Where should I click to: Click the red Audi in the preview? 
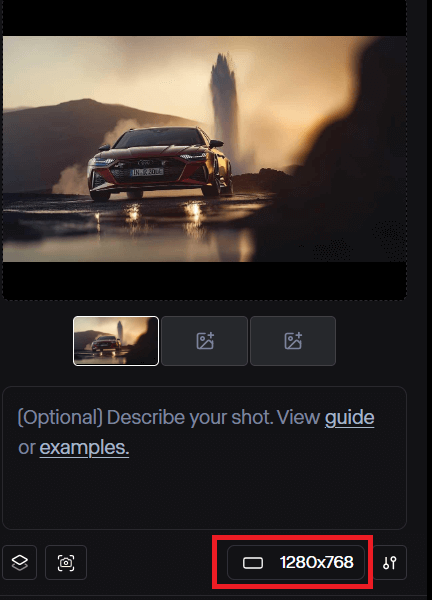click(x=160, y=163)
